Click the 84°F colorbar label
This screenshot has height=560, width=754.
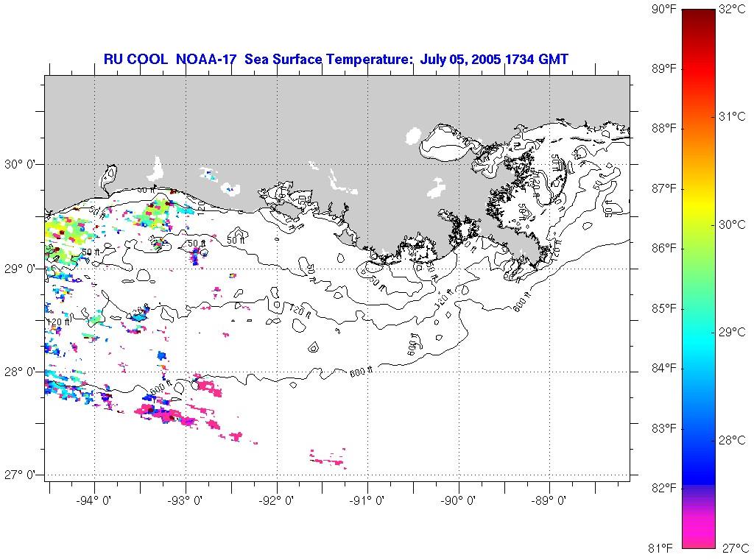pyautogui.click(x=663, y=368)
